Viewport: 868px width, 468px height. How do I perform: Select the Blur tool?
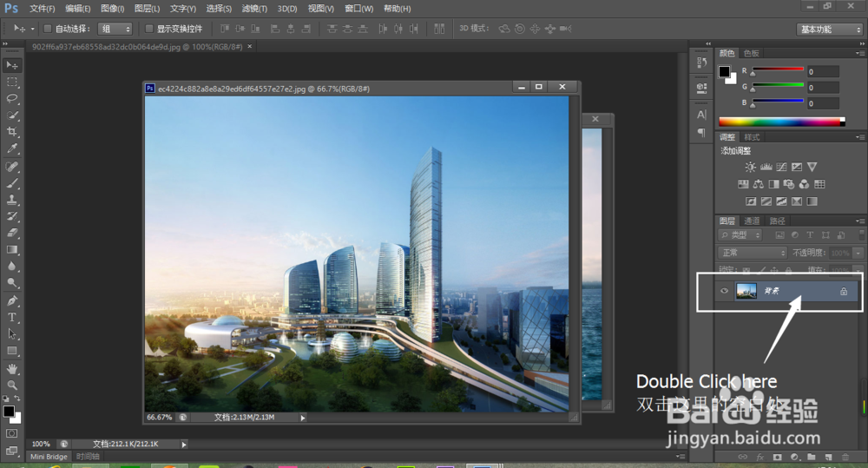tap(11, 267)
